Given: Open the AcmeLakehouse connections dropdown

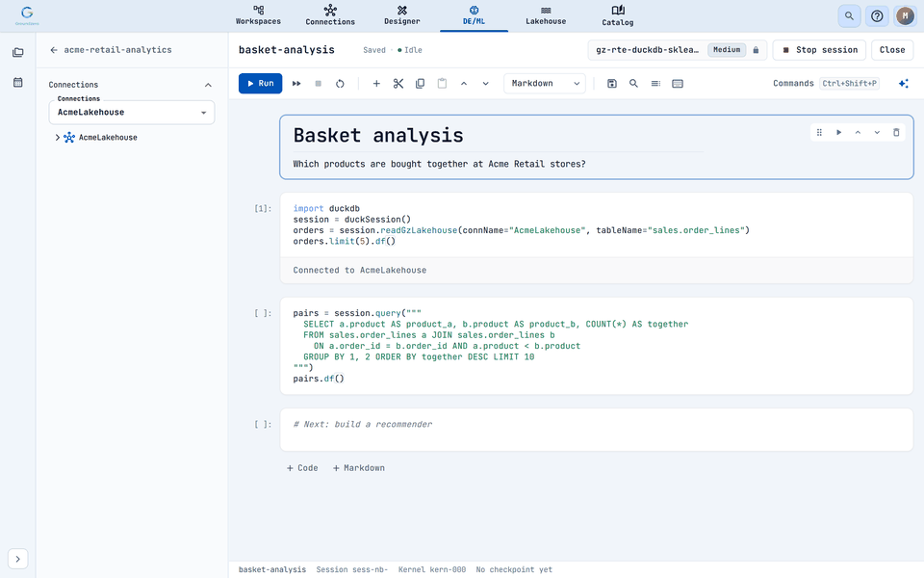Looking at the screenshot, I should (x=132, y=112).
